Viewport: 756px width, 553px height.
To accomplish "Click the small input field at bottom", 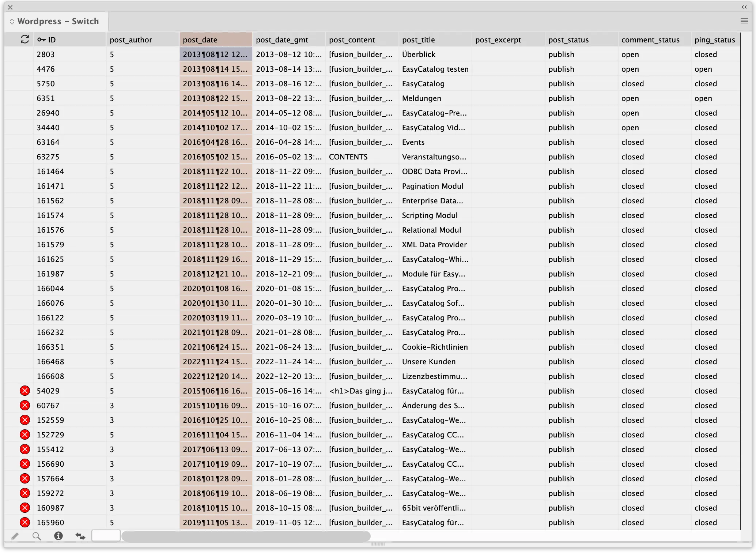I will (106, 536).
